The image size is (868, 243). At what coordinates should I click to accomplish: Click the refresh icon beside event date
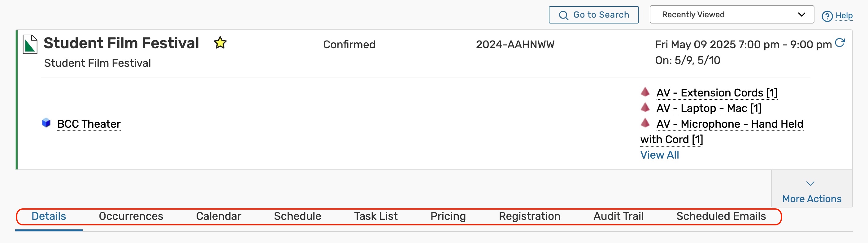click(840, 43)
